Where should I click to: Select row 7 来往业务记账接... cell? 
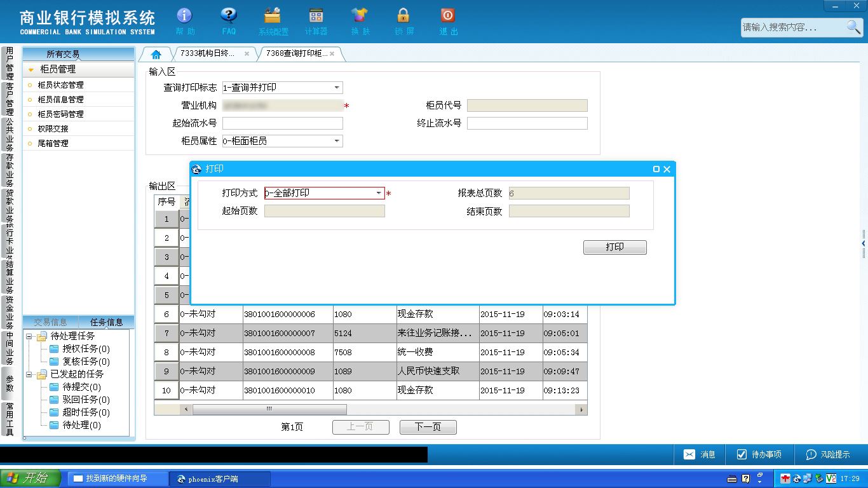point(438,333)
